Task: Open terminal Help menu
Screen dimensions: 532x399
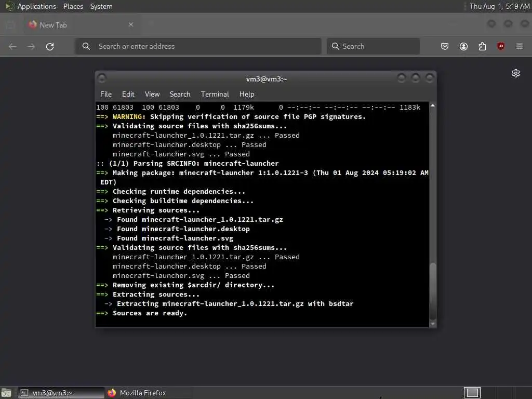Action: tap(247, 95)
